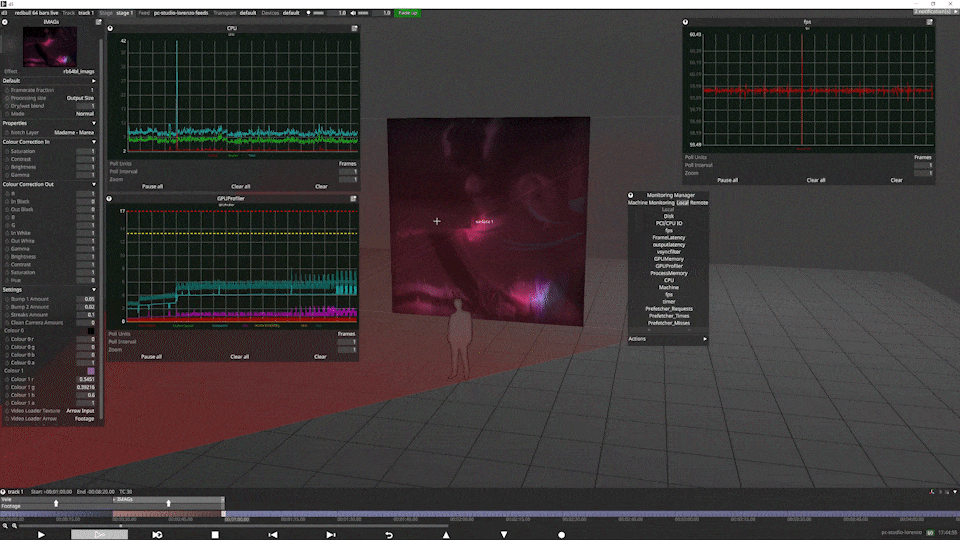Open Poll Units Frames in fps panel
The image size is (960, 540).
pos(923,157)
